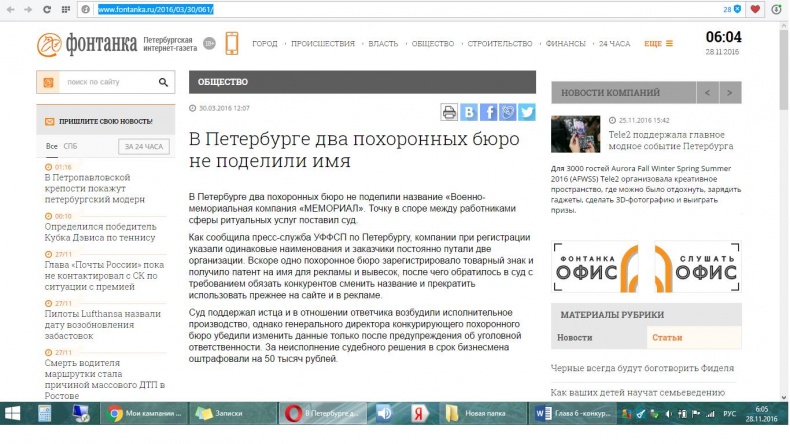Click Пришлите свою новость link

[x=104, y=121]
